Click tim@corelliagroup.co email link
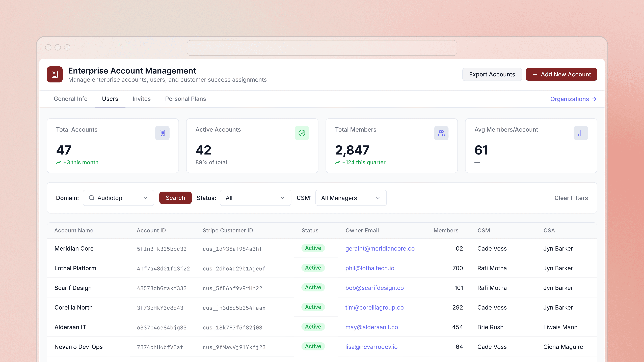 (374, 308)
